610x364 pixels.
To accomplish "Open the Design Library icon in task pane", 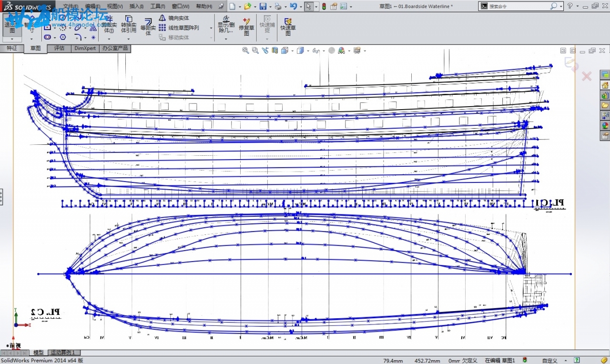I will pos(605,95).
